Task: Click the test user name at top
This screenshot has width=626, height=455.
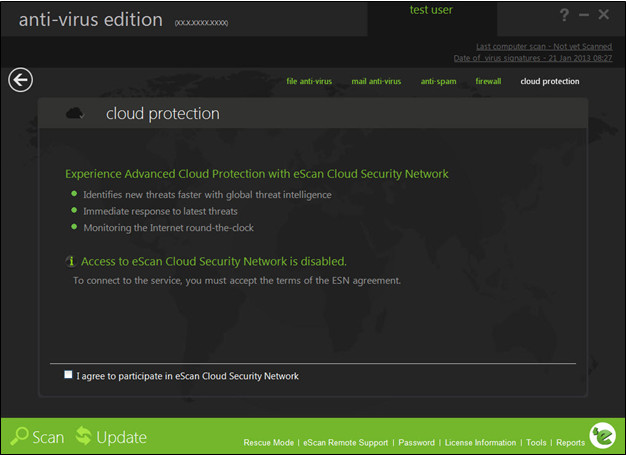Action: click(431, 10)
